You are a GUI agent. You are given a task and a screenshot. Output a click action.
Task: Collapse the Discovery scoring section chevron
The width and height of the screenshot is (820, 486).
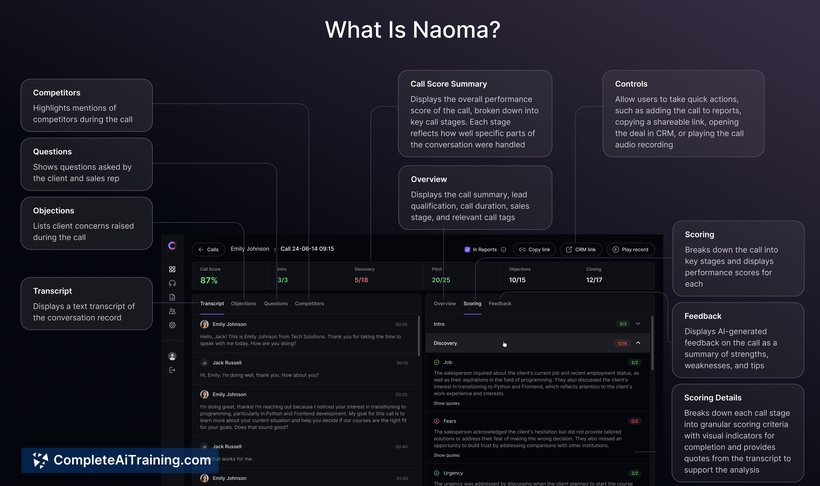pyautogui.click(x=638, y=343)
